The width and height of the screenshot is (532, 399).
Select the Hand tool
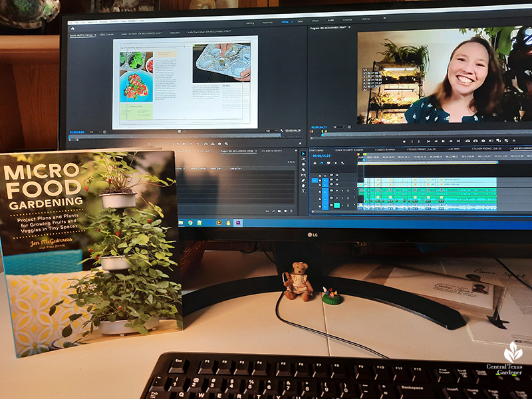[303, 186]
